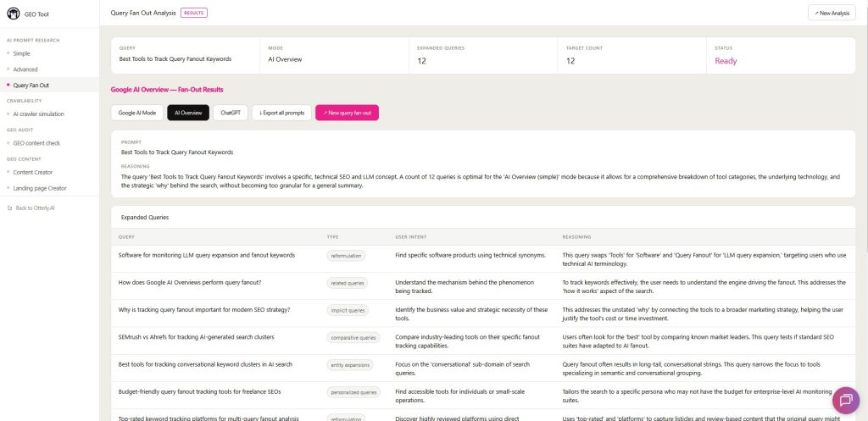Image resolution: width=868 pixels, height=421 pixels.
Task: Click the REASONING column header
Action: coord(576,237)
